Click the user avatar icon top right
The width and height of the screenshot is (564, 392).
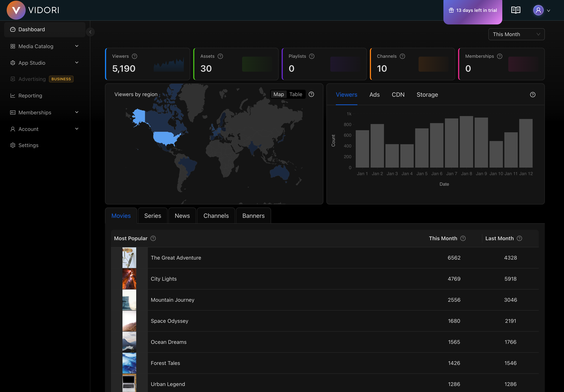coord(538,10)
